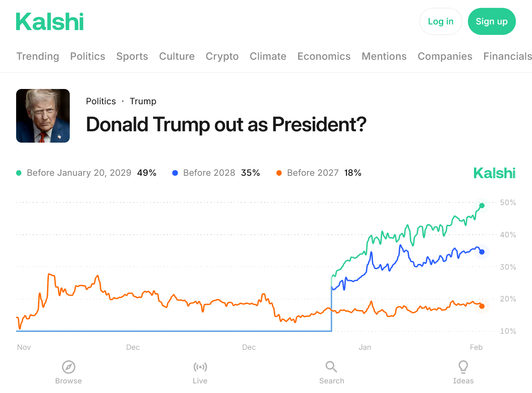
Task: Switch to the Politics category tab
Action: (x=88, y=56)
